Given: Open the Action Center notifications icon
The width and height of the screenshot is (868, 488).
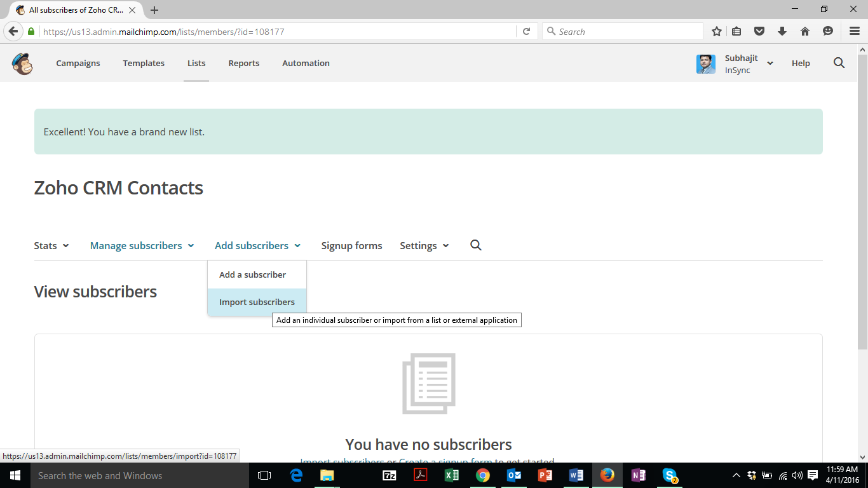Looking at the screenshot, I should coord(813,475).
